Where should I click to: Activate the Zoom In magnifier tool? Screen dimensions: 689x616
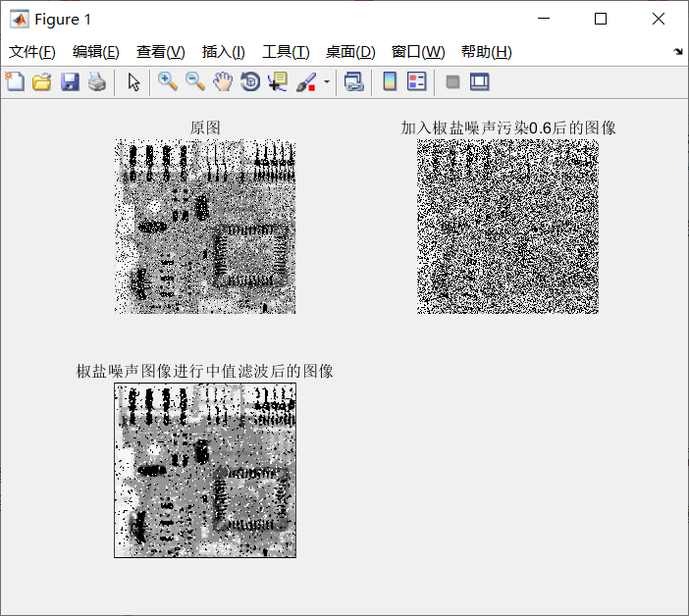click(x=168, y=82)
